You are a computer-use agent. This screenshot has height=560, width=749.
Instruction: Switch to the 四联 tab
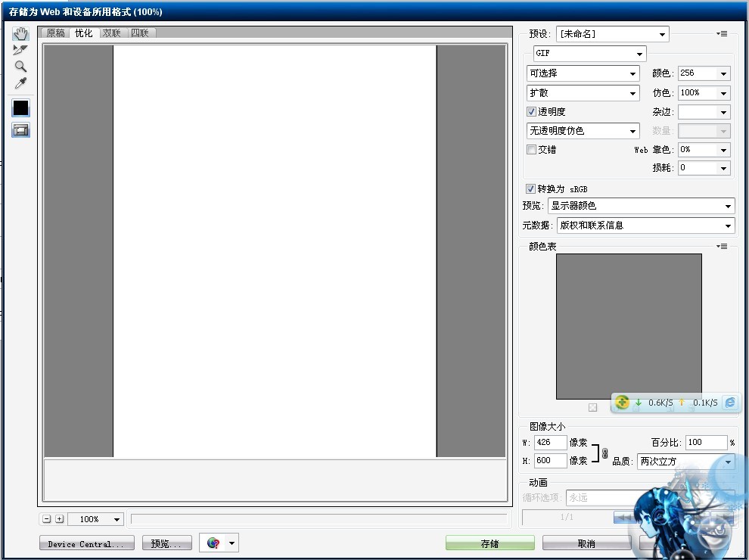(141, 33)
